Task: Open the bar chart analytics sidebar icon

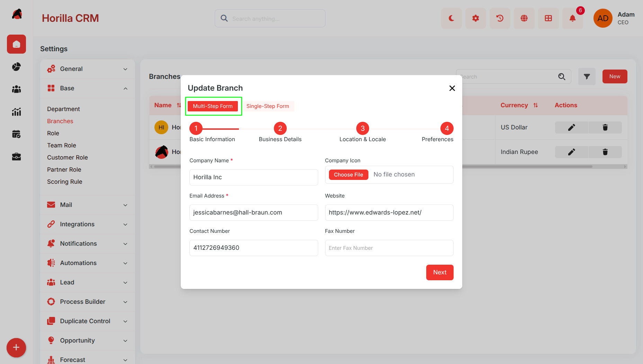Action: 16,112
